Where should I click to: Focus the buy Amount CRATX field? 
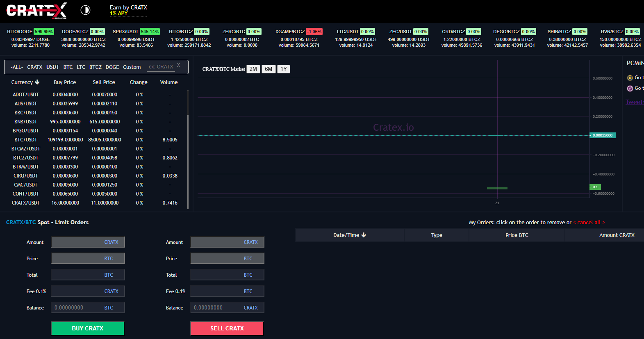click(88, 242)
